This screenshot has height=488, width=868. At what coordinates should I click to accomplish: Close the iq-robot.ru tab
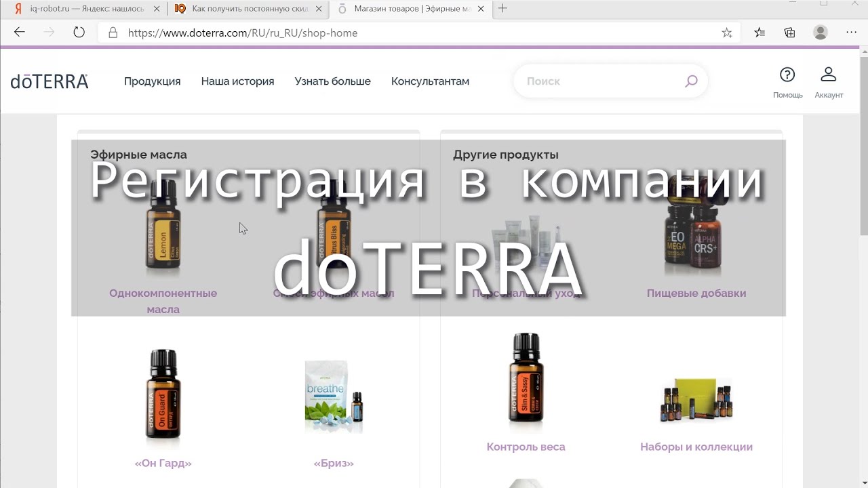click(157, 9)
